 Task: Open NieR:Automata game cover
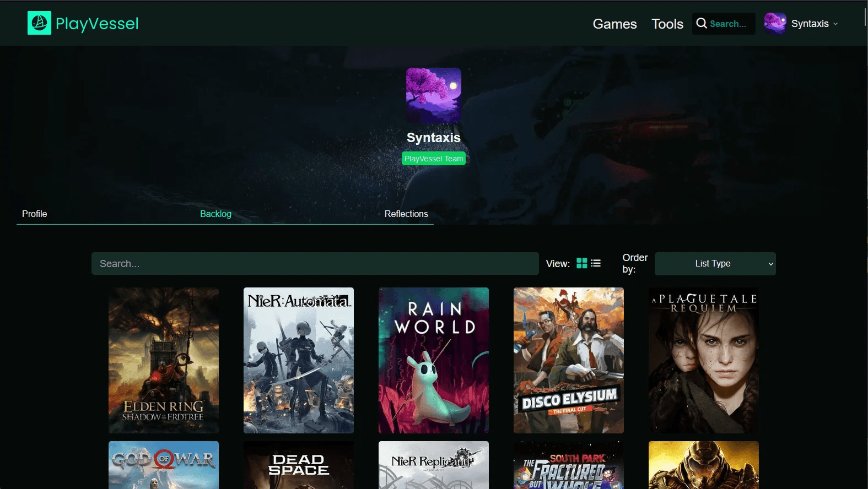(x=299, y=360)
